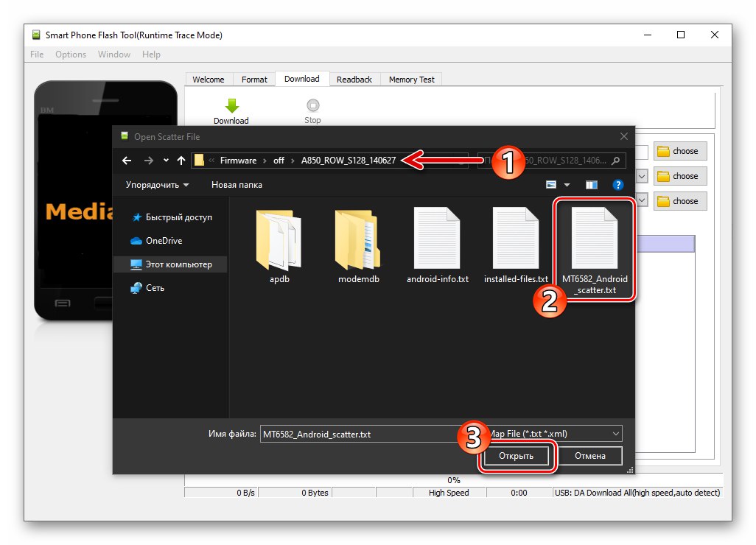This screenshot has height=545, width=756.
Task: Open the recent locations chevron
Action: [x=166, y=161]
